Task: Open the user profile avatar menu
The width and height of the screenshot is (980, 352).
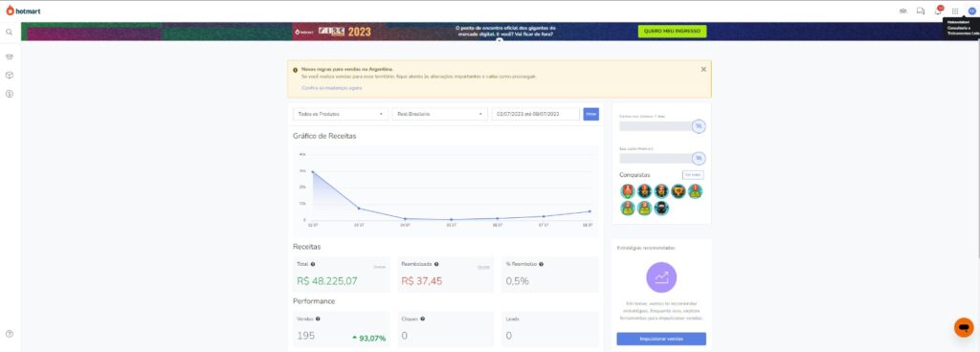Action: coord(972,11)
